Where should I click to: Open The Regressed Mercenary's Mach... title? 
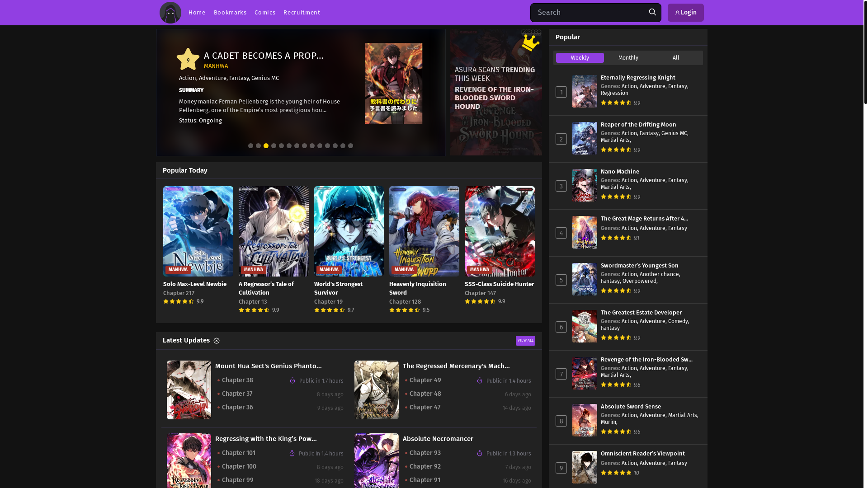click(456, 366)
